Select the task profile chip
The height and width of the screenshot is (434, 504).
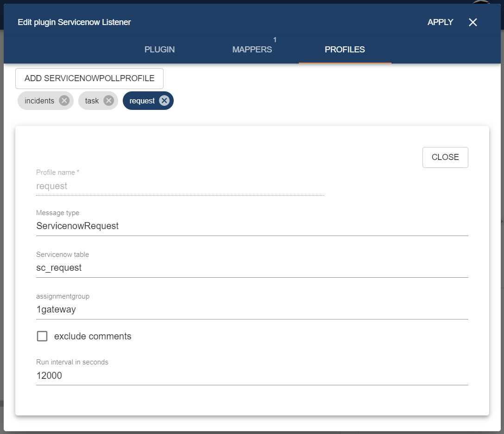point(92,101)
